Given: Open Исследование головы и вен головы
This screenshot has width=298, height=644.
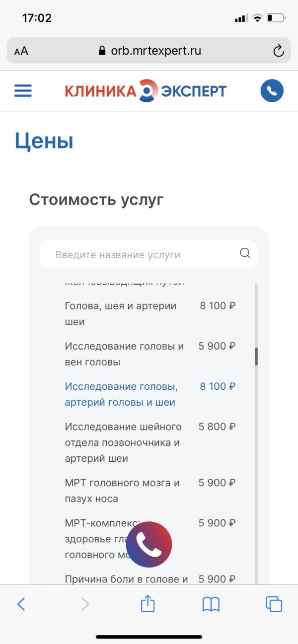Looking at the screenshot, I should (x=124, y=354).
